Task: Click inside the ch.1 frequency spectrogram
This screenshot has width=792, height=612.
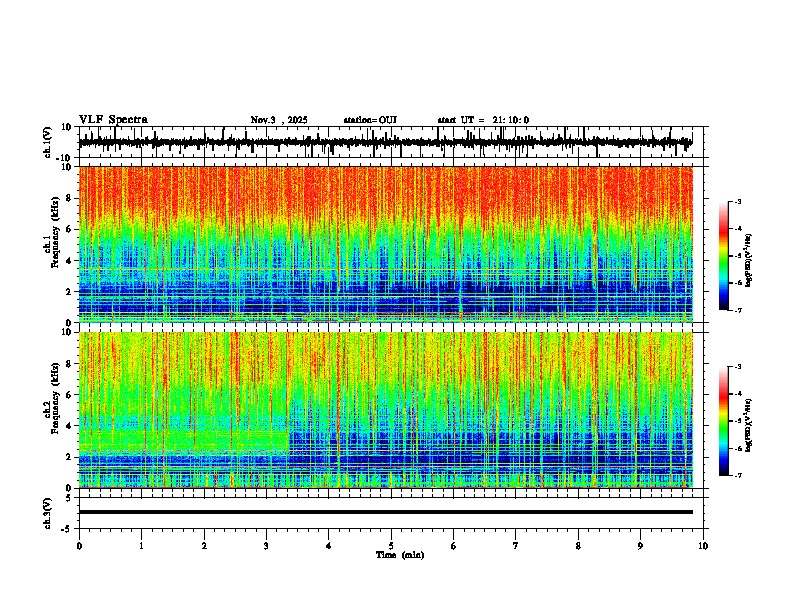Action: coord(386,244)
